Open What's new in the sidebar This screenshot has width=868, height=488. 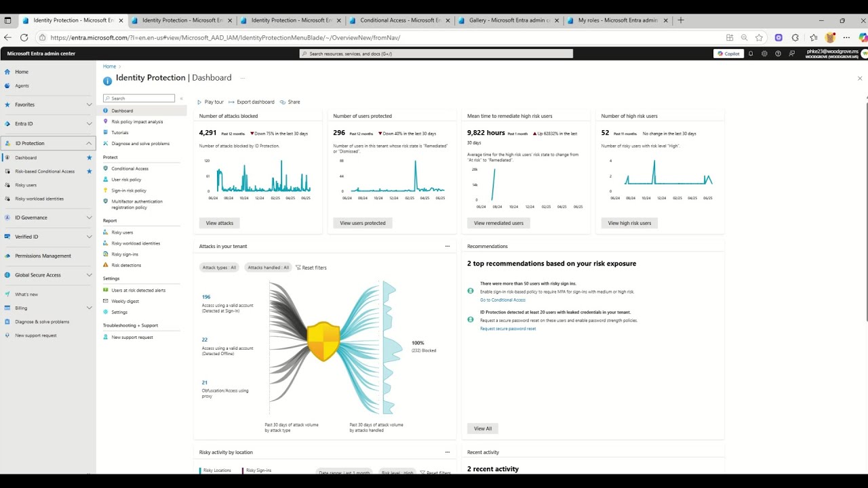tap(26, 295)
